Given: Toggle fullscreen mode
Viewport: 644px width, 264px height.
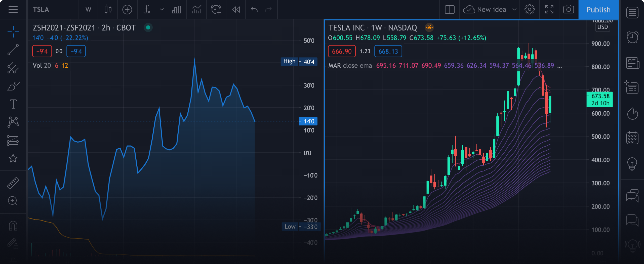Looking at the screenshot, I should tap(549, 10).
